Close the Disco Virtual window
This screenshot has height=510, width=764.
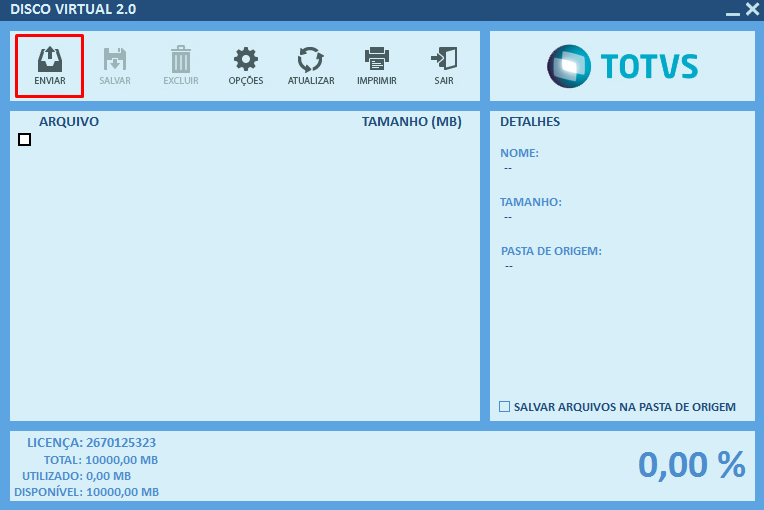pos(752,9)
